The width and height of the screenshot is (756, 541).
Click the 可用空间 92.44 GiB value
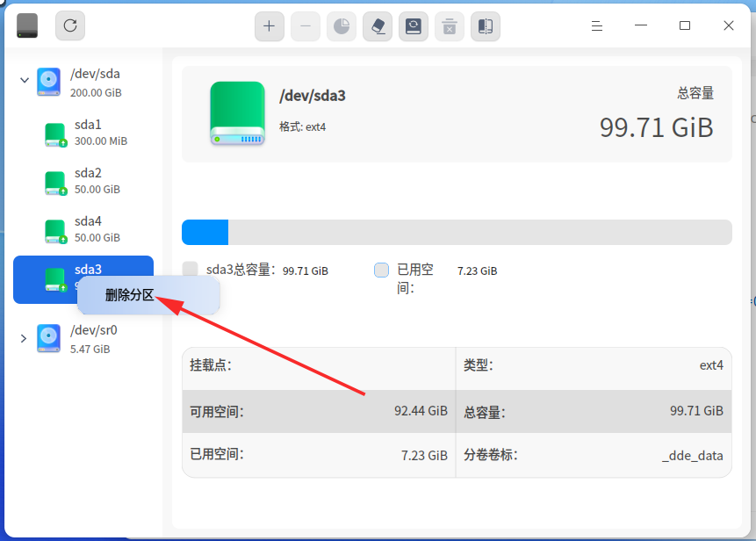(421, 411)
